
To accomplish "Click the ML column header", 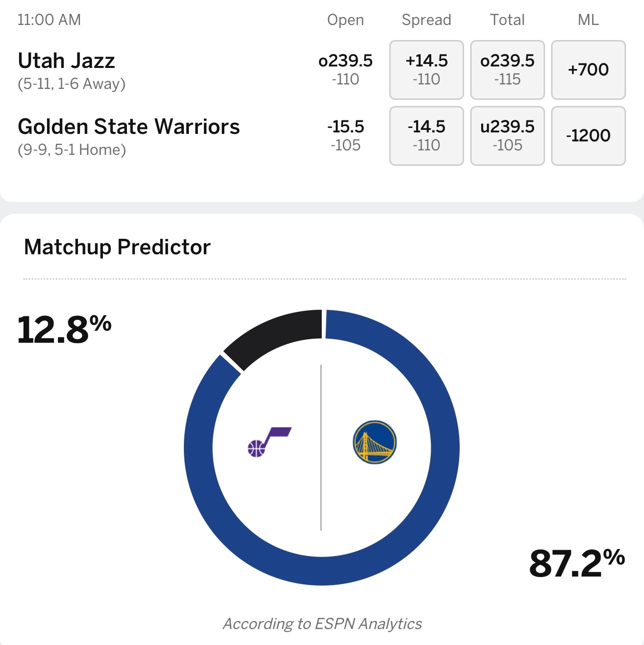I will click(x=589, y=20).
